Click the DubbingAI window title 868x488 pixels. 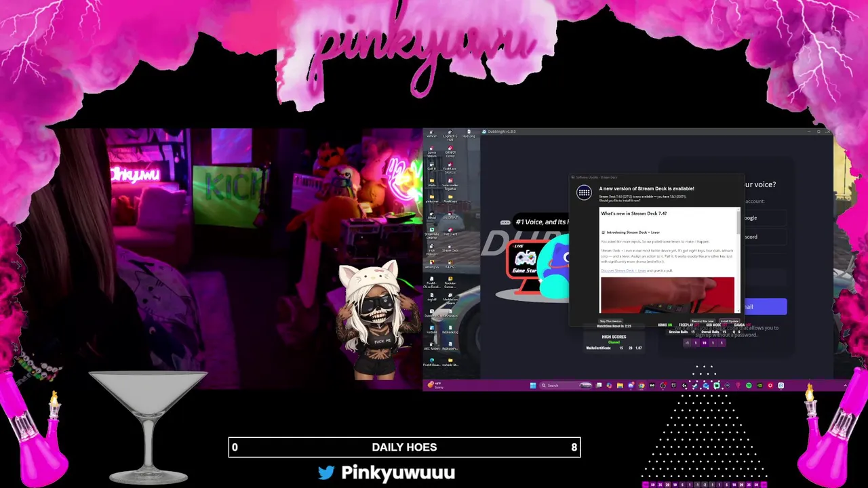[501, 131]
